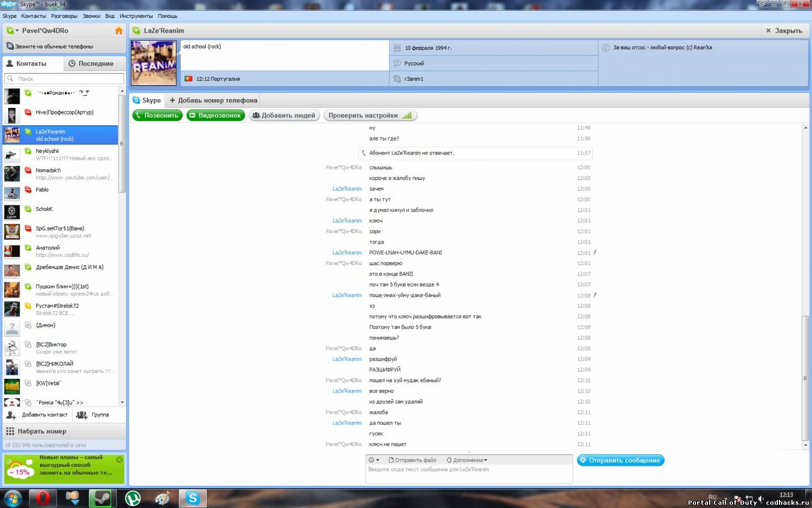Select contact Анатолий
This screenshot has height=508, width=812.
[x=61, y=251]
